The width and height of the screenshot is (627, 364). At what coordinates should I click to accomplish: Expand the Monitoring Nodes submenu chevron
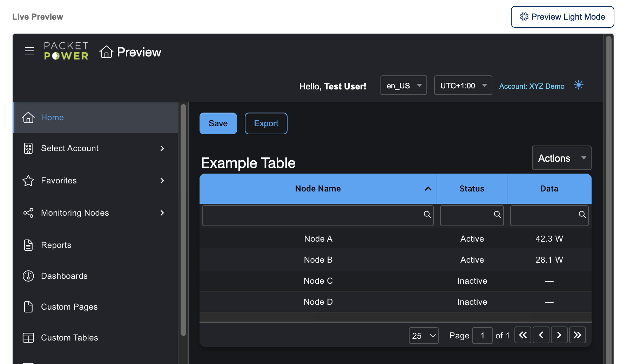click(x=162, y=213)
